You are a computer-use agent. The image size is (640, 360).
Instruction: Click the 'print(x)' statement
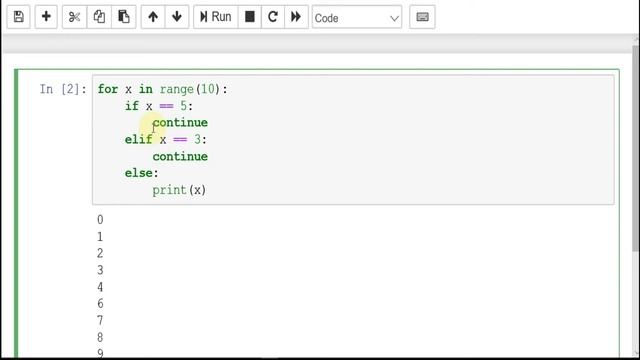[x=179, y=190]
